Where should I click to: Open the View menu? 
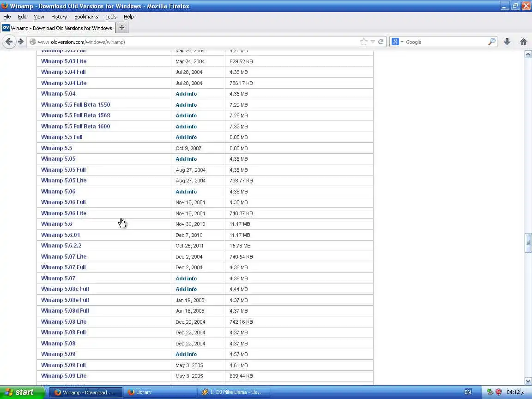pyautogui.click(x=39, y=17)
